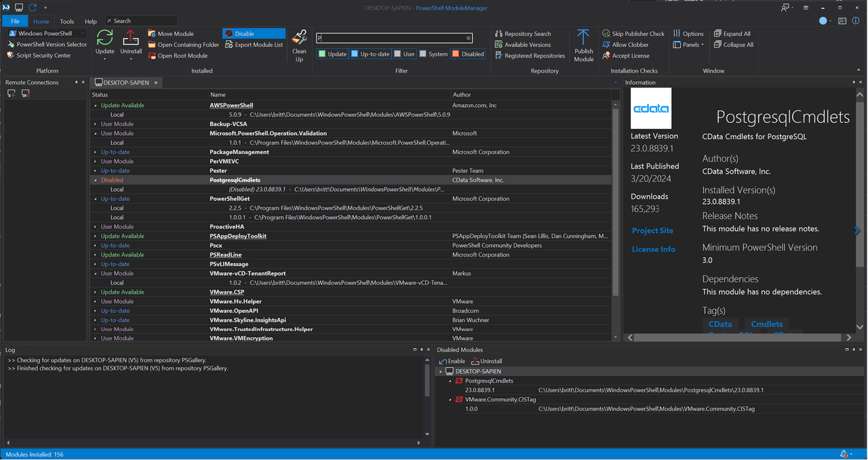Screen dimensions: 868x460
Task: Open PowerShell Version Selector
Action: click(47, 45)
